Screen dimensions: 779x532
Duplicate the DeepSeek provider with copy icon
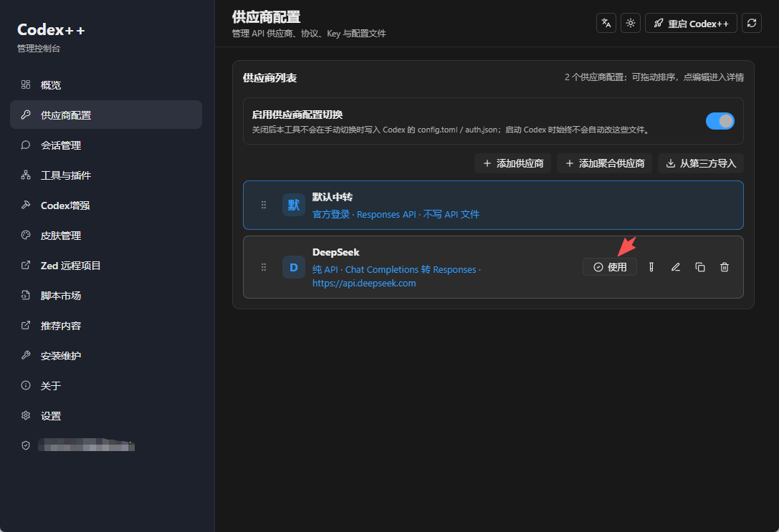click(x=700, y=267)
